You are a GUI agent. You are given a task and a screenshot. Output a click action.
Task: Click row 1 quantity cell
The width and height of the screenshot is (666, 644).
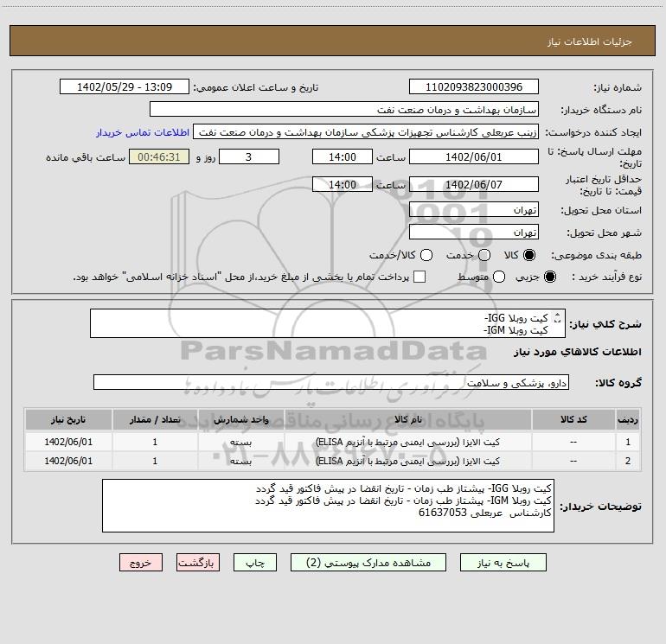155,442
